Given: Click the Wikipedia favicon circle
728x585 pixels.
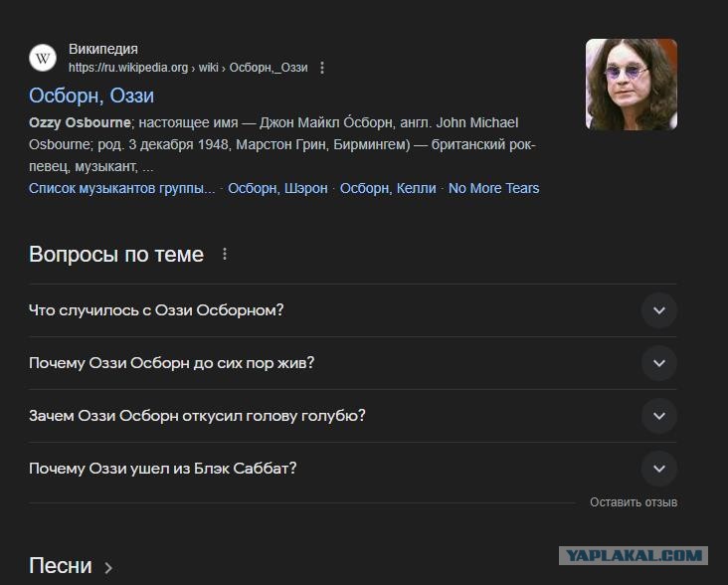Looking at the screenshot, I should [x=43, y=58].
